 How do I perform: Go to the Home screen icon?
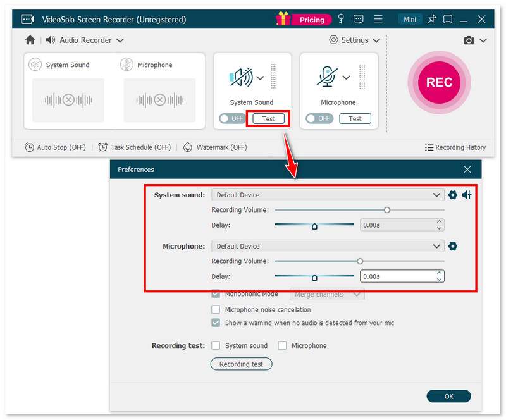(30, 40)
